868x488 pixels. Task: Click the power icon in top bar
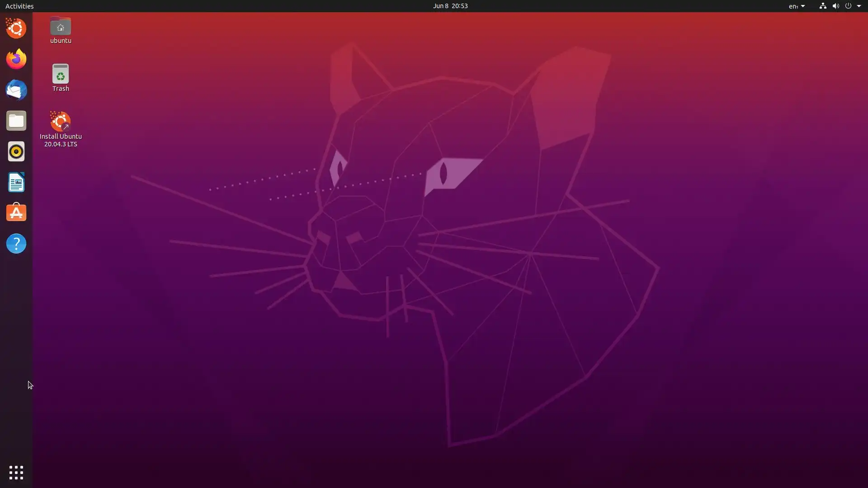point(848,6)
